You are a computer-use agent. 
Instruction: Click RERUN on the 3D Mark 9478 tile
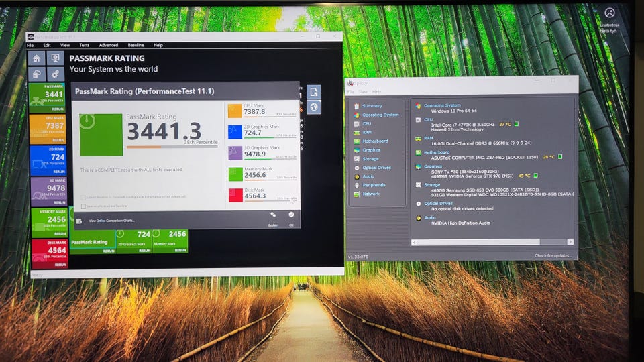tap(59, 202)
